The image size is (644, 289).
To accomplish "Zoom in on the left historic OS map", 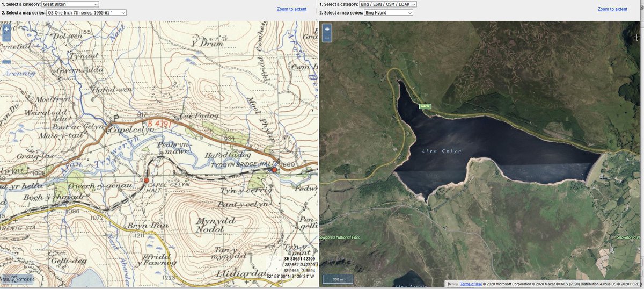I will pyautogui.click(x=6, y=28).
